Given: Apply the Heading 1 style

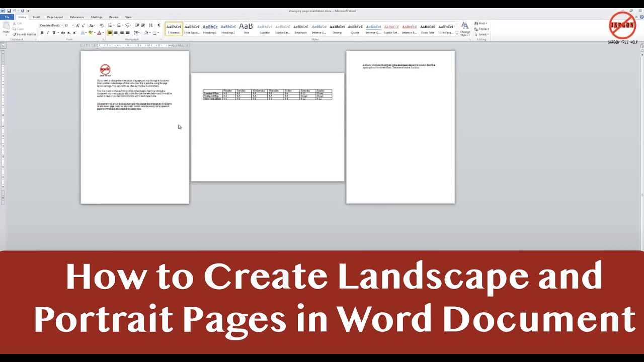Looking at the screenshot, I should (x=209, y=29).
